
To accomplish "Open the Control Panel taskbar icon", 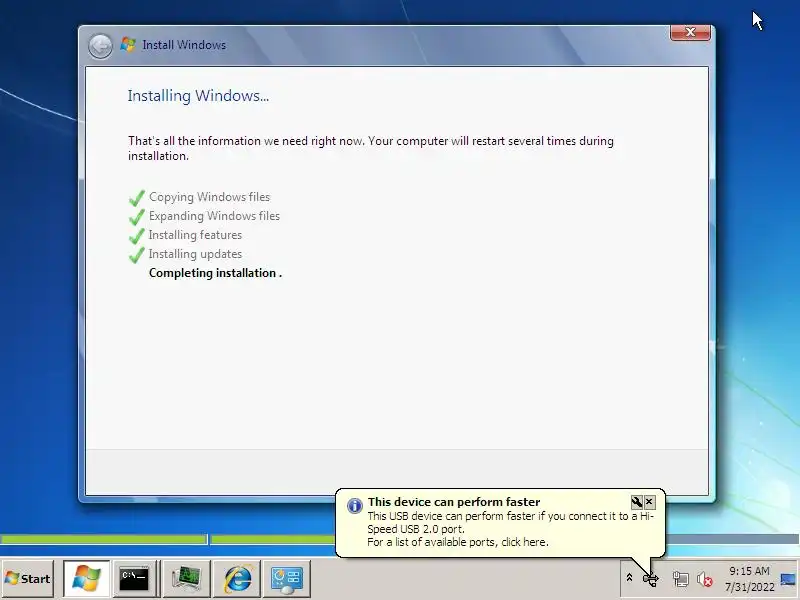I will pyautogui.click(x=287, y=579).
